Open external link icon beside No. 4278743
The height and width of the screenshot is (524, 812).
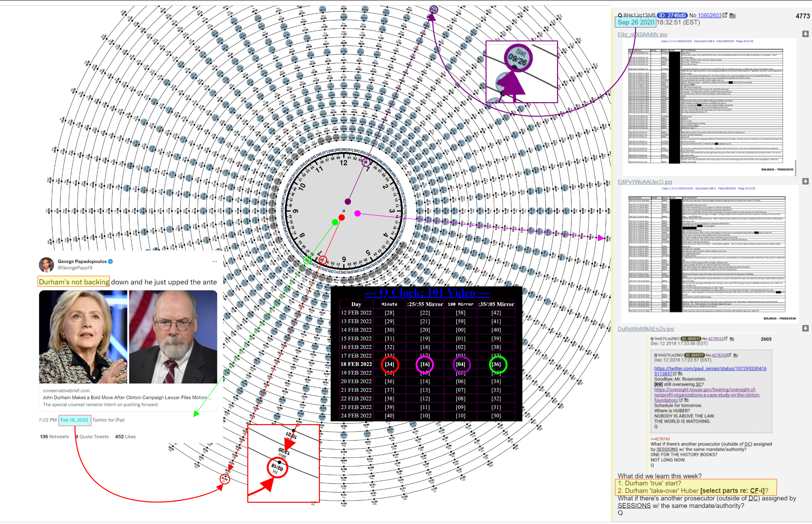click(x=729, y=355)
